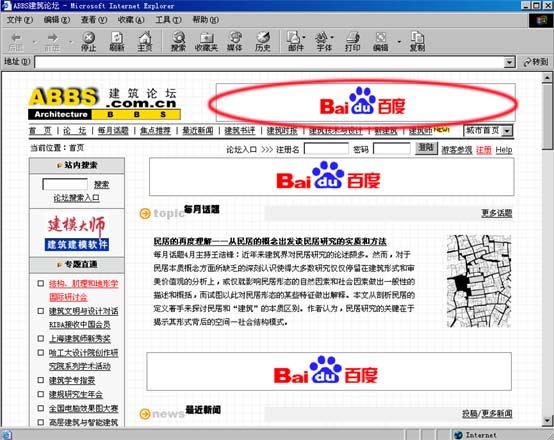The image size is (554, 440).
Task: Check the 建规研究生年会 list box
Action: pos(41,394)
